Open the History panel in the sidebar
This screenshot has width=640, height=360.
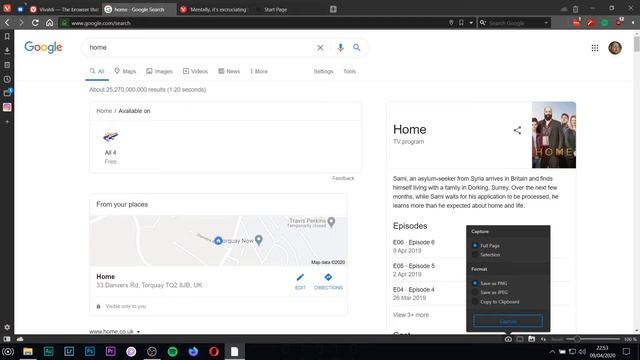coord(7,79)
